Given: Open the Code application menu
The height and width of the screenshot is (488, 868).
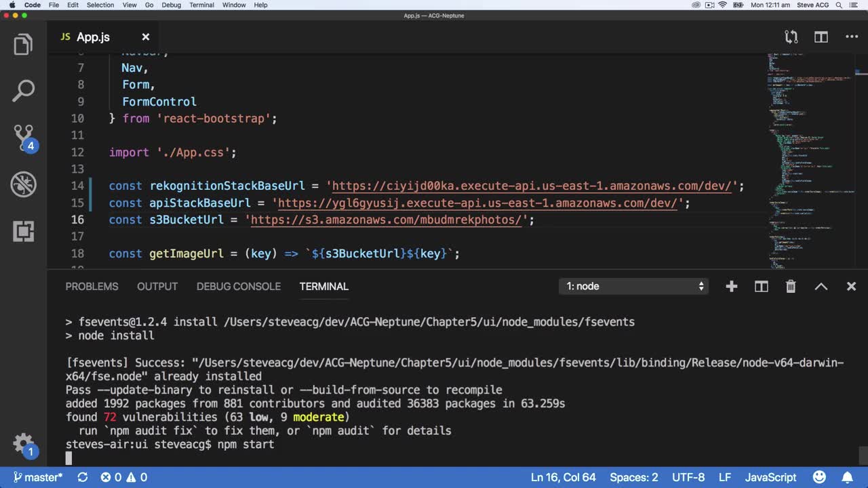Looking at the screenshot, I should (33, 5).
